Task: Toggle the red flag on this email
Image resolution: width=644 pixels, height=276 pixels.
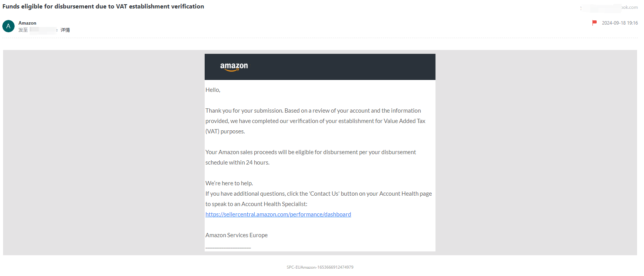Action: coord(594,23)
